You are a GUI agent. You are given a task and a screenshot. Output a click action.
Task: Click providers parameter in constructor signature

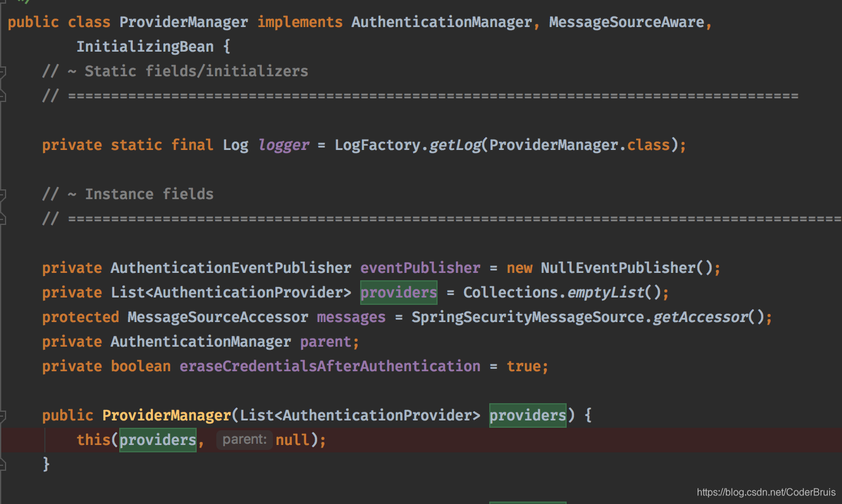tap(528, 415)
